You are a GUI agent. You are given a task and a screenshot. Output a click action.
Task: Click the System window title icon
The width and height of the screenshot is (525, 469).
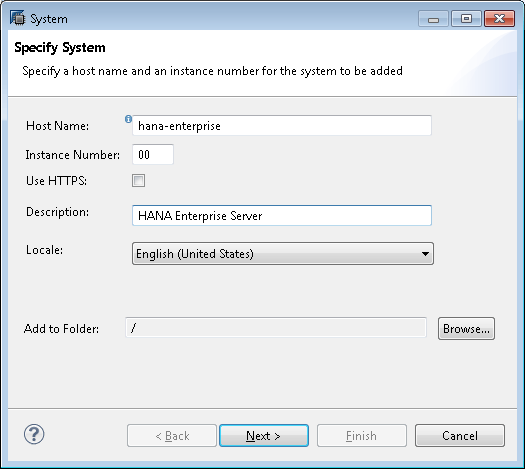pyautogui.click(x=17, y=18)
